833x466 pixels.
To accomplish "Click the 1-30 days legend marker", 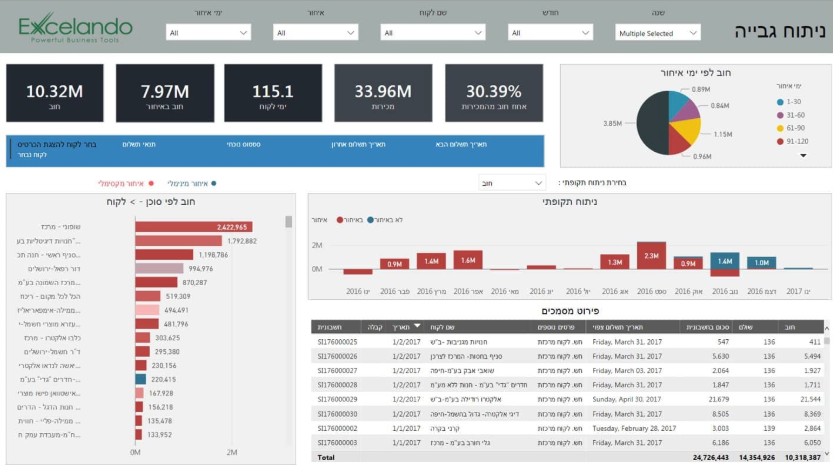I will coord(779,101).
